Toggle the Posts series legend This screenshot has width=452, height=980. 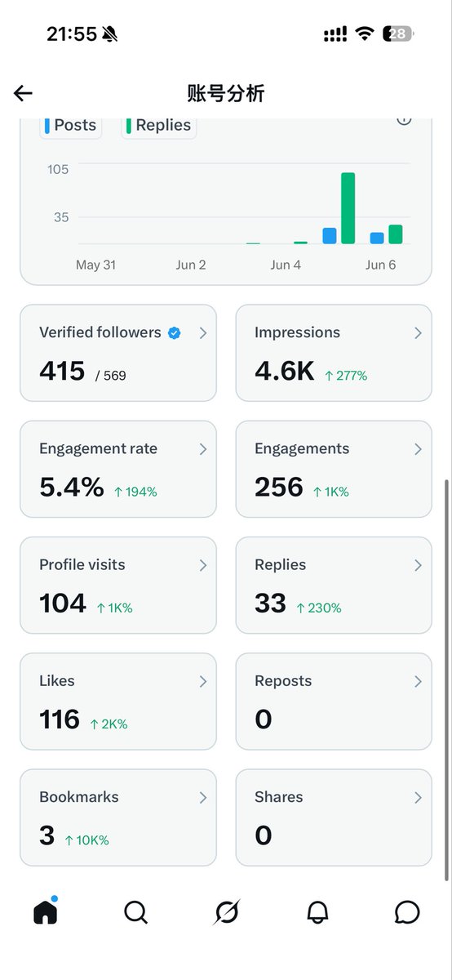point(71,126)
